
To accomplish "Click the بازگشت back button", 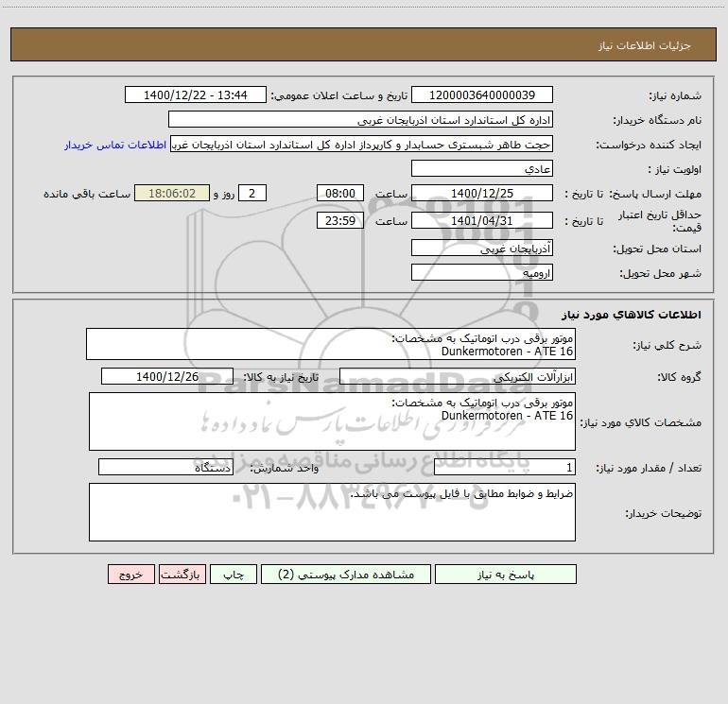I will pos(182,574).
